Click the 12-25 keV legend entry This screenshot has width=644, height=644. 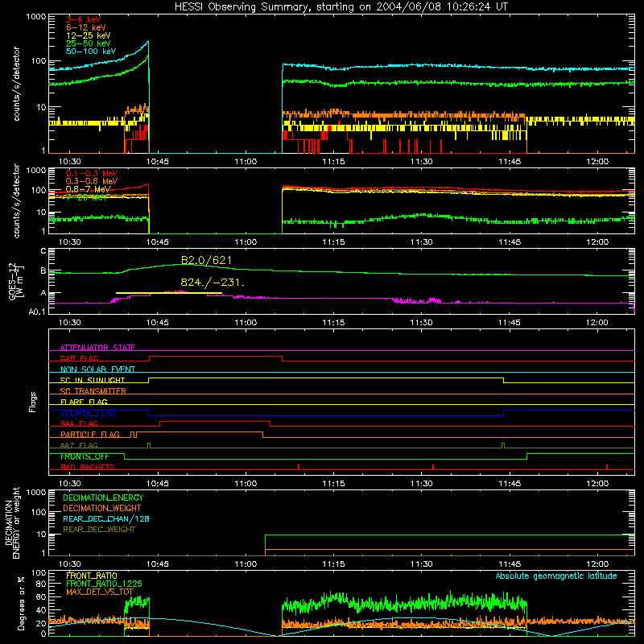pos(89,35)
